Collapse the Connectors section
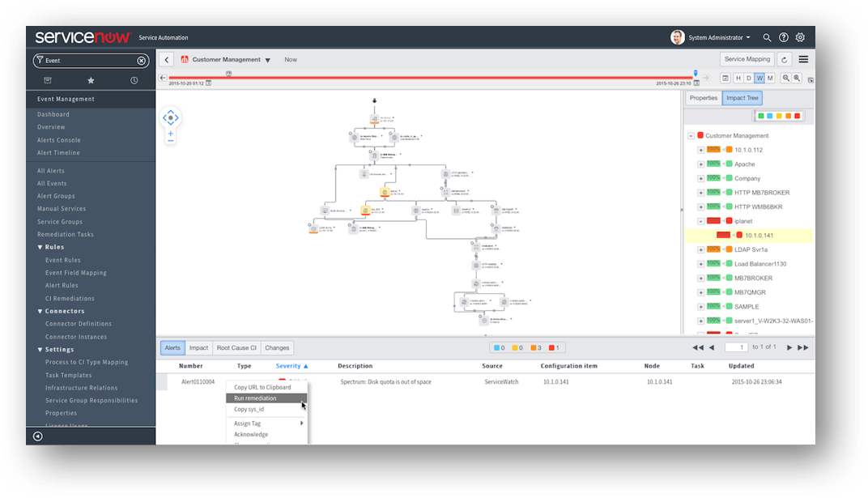This screenshot has height=498, width=868. (x=40, y=312)
